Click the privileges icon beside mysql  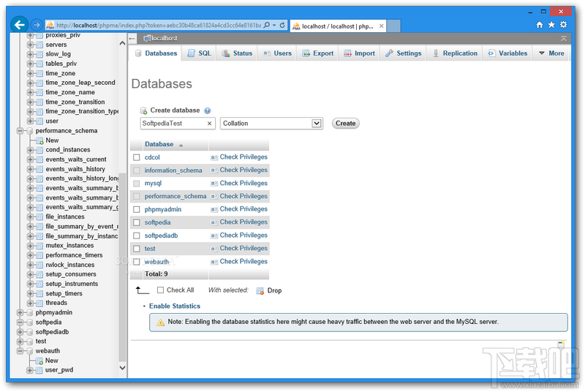(x=214, y=184)
